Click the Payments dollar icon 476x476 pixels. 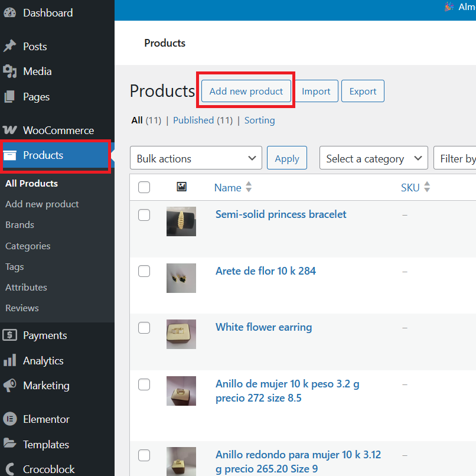pos(9,335)
